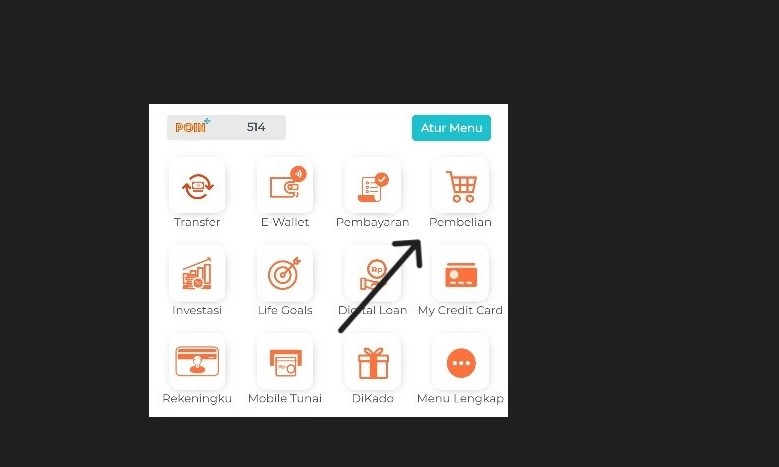Open Pembayaran bill payment icon
This screenshot has height=467, width=779.
pos(373,185)
